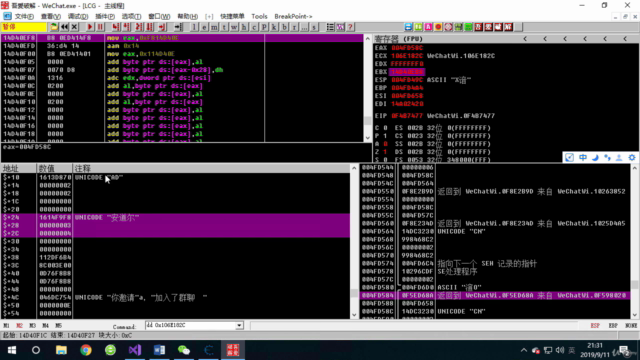
Task: Select NONE stack addressing mode
Action: (x=631, y=326)
